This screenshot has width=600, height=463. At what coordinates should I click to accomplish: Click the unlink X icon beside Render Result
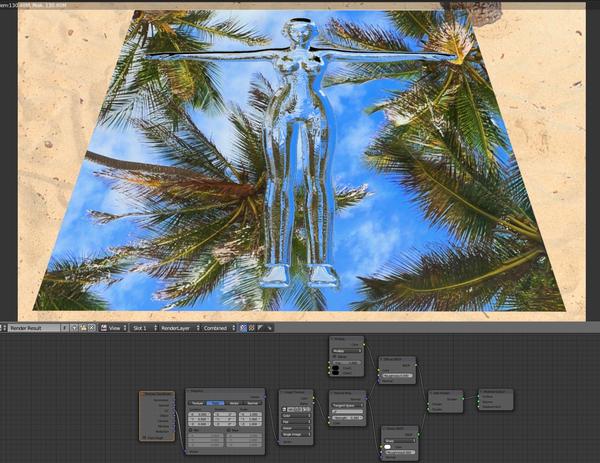pyautogui.click(x=92, y=328)
